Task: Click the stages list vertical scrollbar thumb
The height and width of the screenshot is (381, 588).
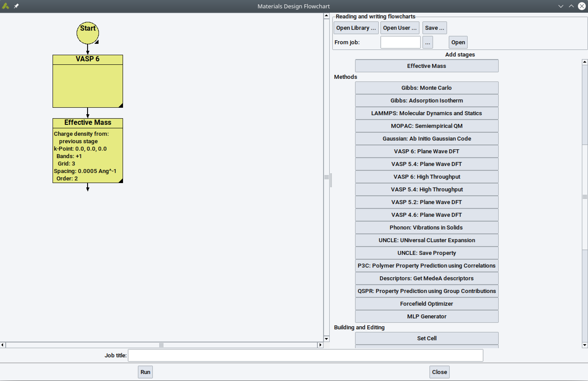Action: pos(584,197)
